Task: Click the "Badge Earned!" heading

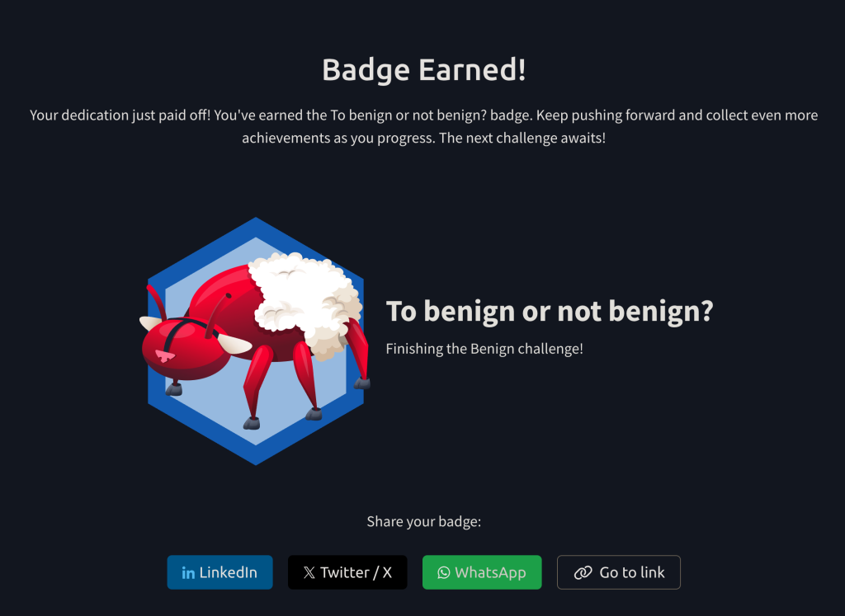Action: point(423,69)
